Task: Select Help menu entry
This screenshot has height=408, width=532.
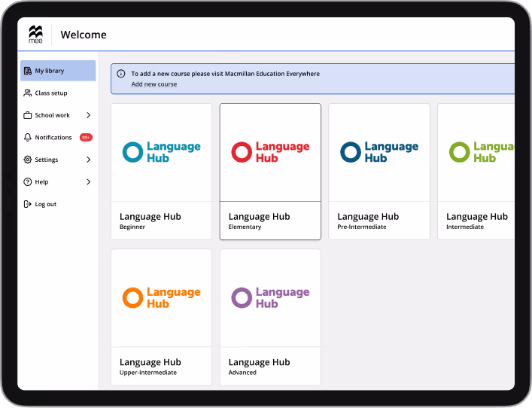Action: (x=58, y=182)
